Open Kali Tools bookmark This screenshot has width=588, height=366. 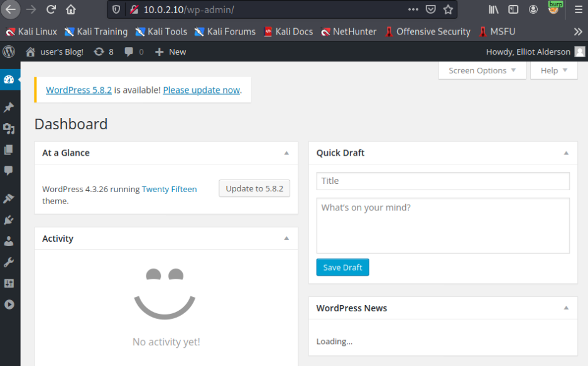(x=161, y=32)
